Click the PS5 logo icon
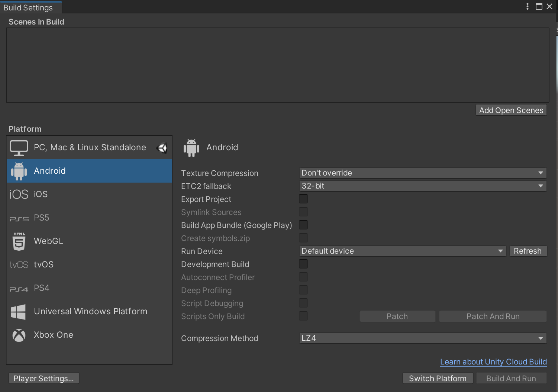 tap(19, 219)
